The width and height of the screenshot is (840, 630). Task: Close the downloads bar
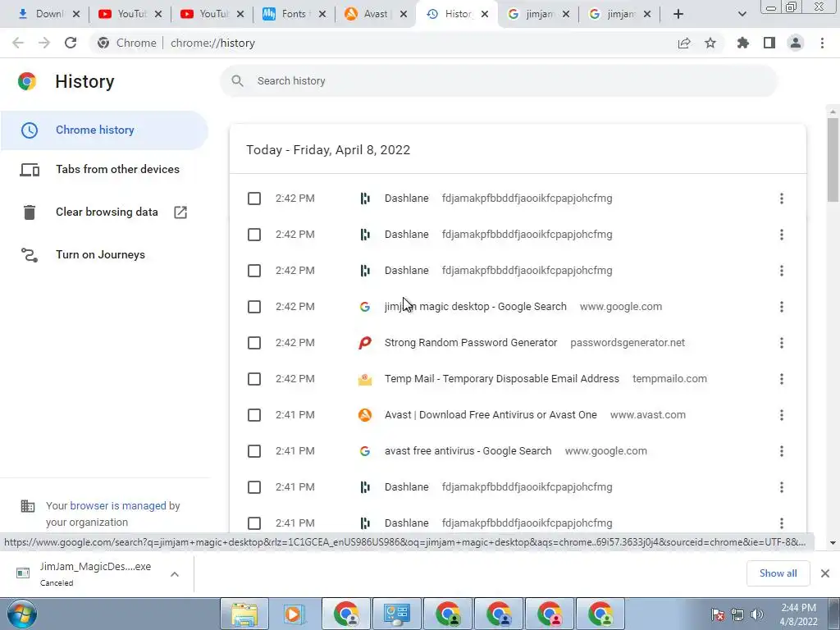tap(825, 573)
